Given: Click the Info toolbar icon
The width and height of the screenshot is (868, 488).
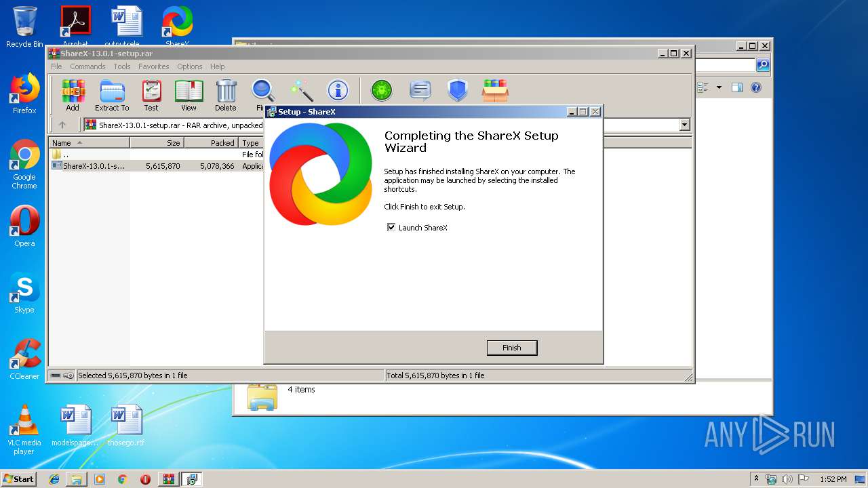Looking at the screenshot, I should 338,90.
